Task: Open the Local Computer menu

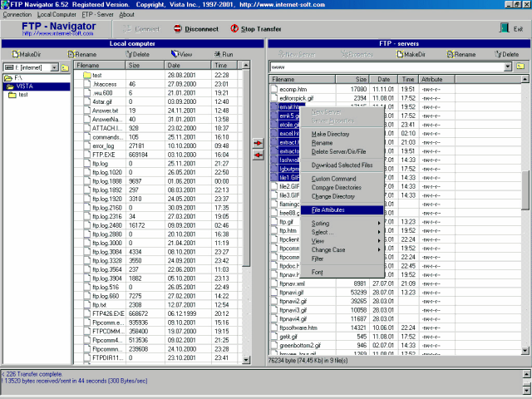Action: click(x=57, y=15)
